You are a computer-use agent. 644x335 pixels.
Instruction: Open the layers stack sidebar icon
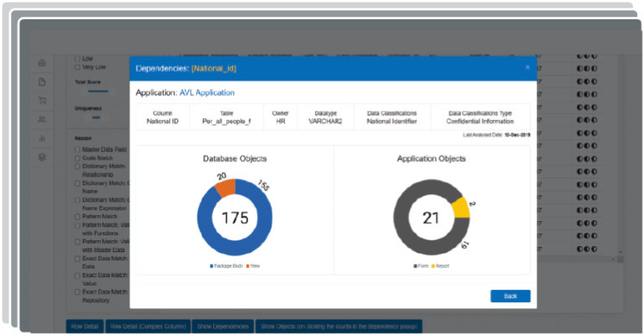tap(42, 157)
